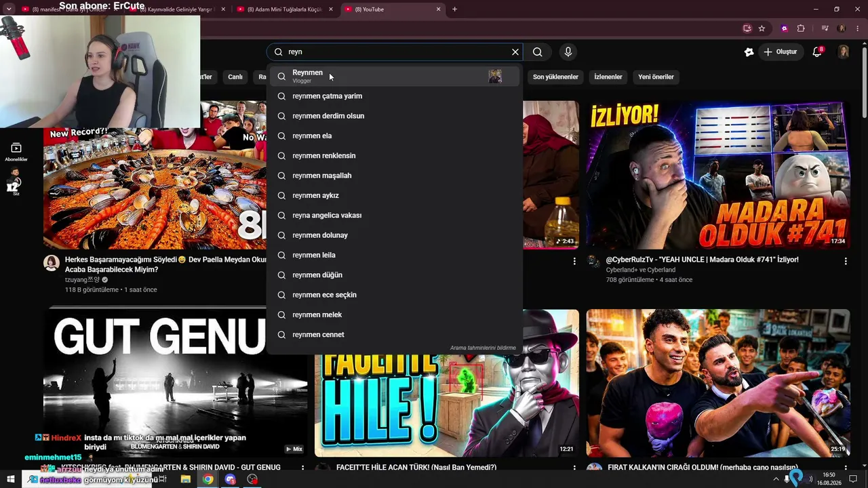Screen dimensions: 868x488
Task: Open options menu for the Madara Olduk video
Action: (846, 261)
